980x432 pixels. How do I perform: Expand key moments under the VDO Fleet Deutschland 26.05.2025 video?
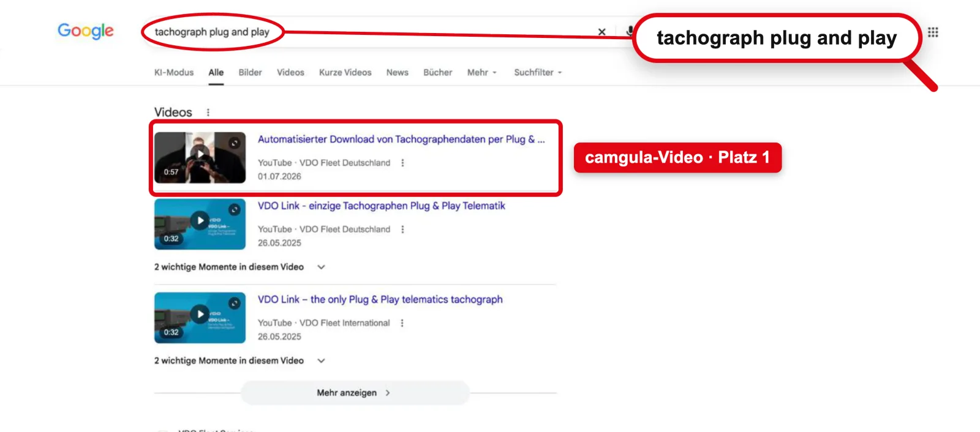pyautogui.click(x=239, y=267)
